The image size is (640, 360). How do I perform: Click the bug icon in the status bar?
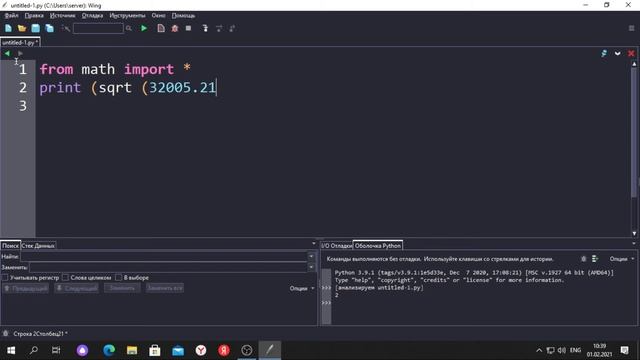[x=5, y=333]
